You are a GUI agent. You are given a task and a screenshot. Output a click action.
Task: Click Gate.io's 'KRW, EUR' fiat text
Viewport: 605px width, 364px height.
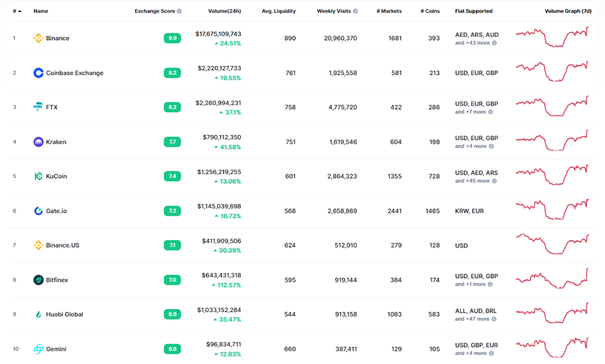(x=469, y=211)
